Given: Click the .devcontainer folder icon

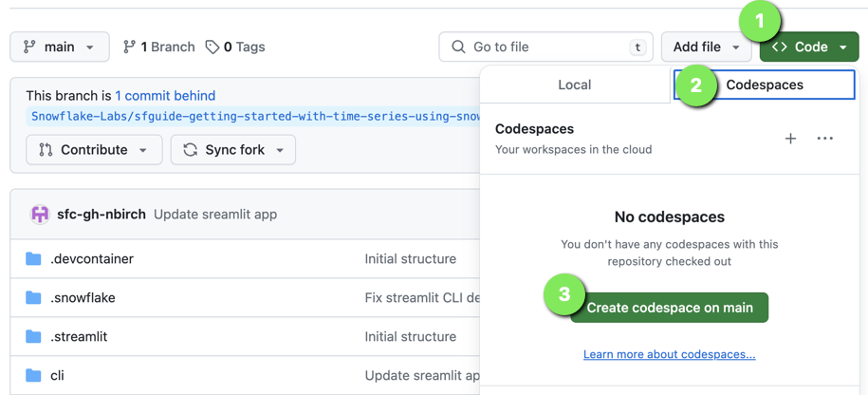Looking at the screenshot, I should pyautogui.click(x=34, y=258).
